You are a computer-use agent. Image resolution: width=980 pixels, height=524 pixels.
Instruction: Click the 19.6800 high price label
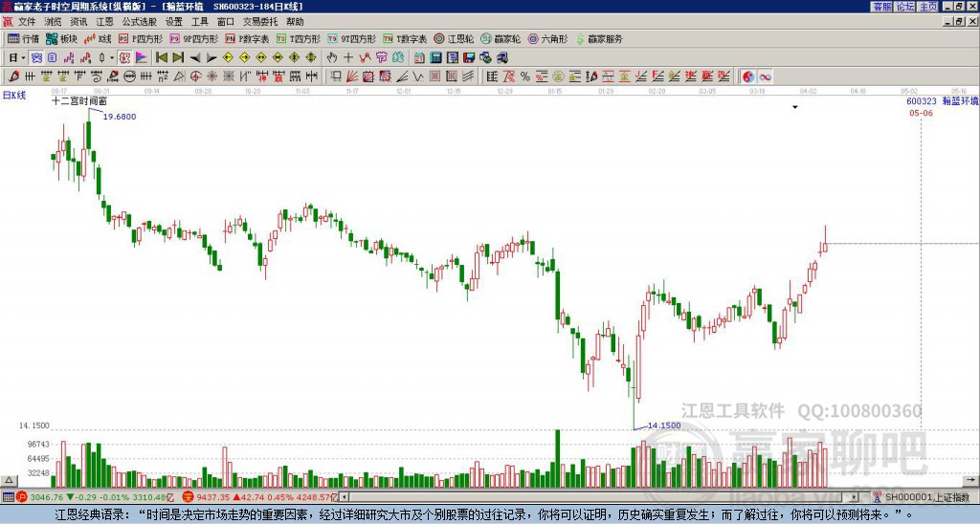[120, 117]
